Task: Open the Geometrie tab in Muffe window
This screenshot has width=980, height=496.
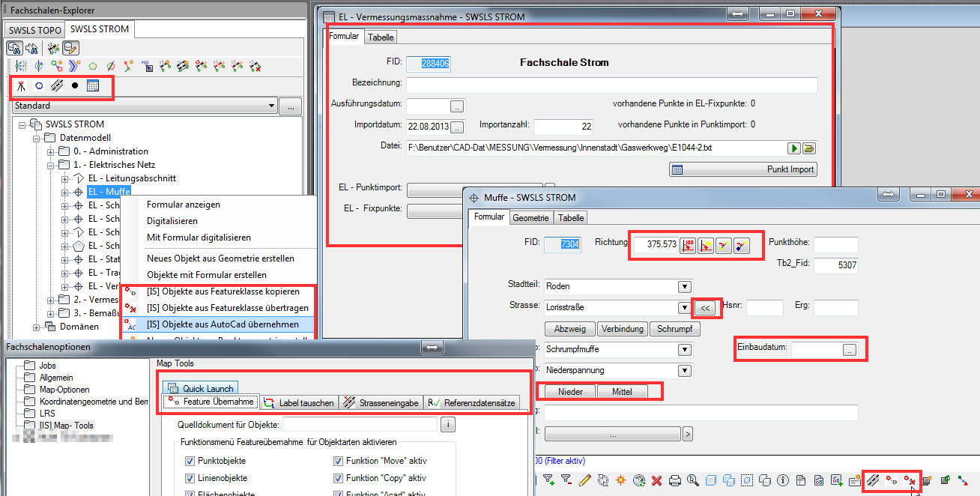Action: pyautogui.click(x=530, y=217)
